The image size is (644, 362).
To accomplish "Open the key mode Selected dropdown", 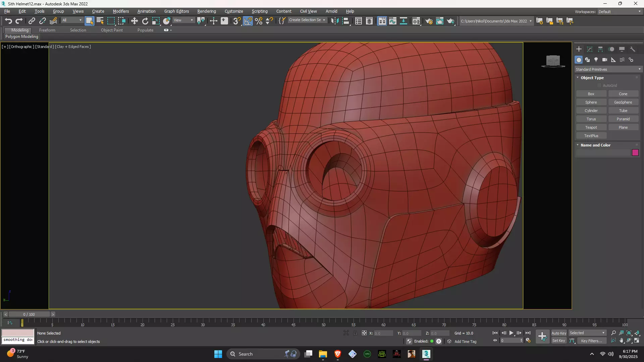I will coord(587,333).
